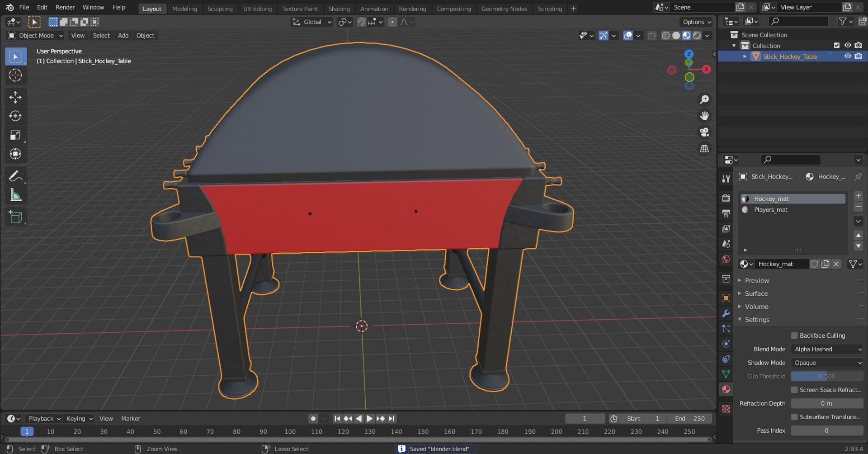
Task: Expand Stick_Hockey_Table tree item
Action: point(745,57)
